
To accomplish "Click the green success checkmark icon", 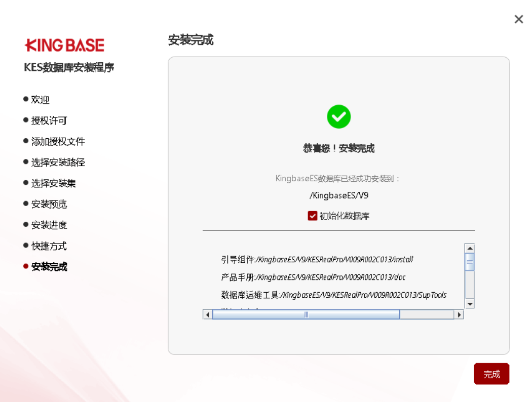I will coord(338,117).
